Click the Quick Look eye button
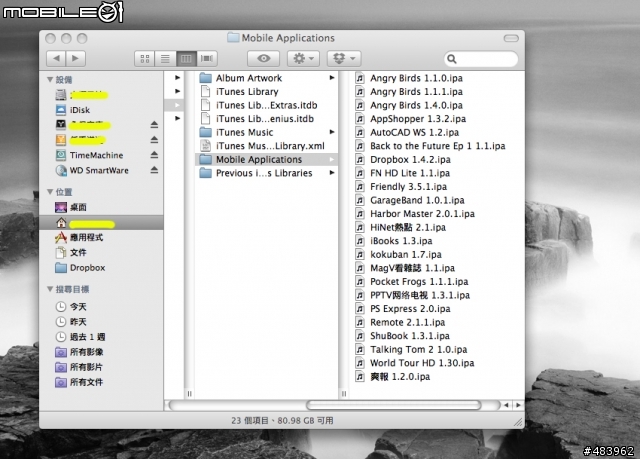 [263, 59]
